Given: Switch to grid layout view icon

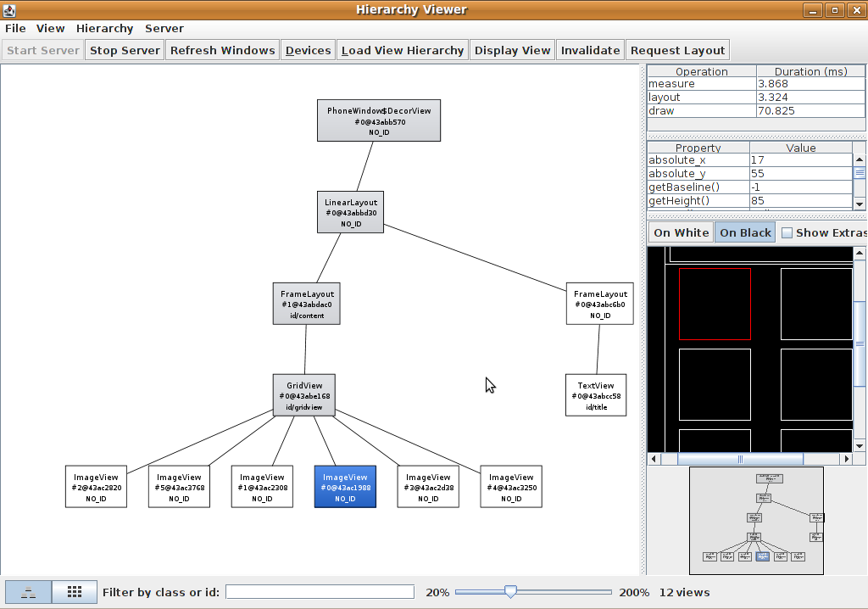Looking at the screenshot, I should click(x=75, y=592).
